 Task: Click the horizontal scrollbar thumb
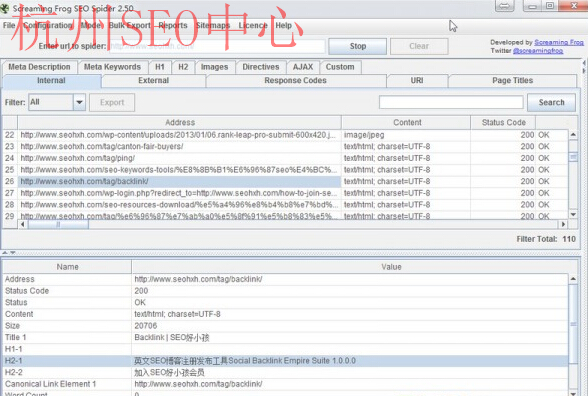tap(58, 224)
